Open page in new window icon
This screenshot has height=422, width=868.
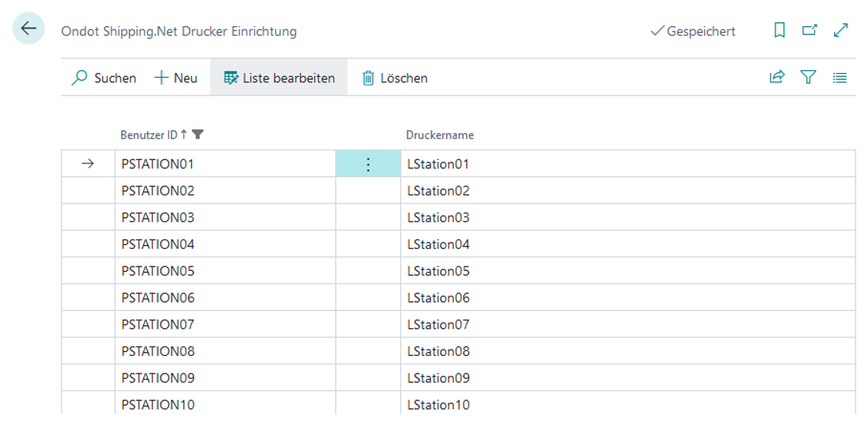tap(809, 31)
